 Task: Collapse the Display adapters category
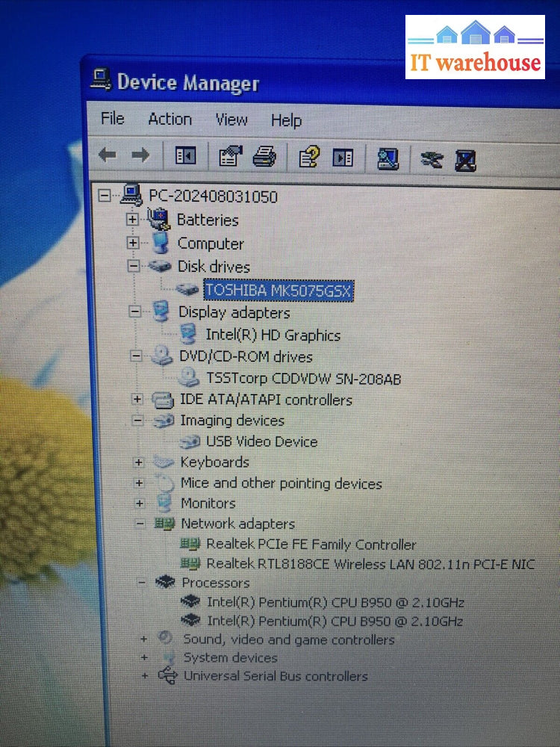coord(135,312)
